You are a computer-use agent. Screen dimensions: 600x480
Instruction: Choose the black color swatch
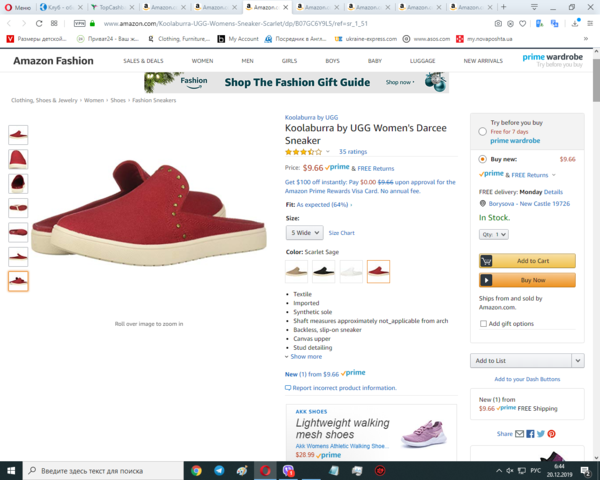pyautogui.click(x=323, y=271)
